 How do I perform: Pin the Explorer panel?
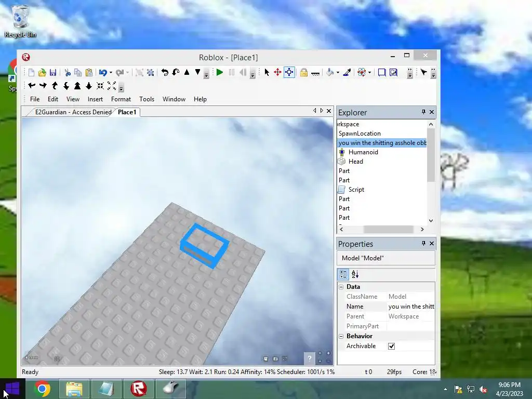pyautogui.click(x=423, y=112)
